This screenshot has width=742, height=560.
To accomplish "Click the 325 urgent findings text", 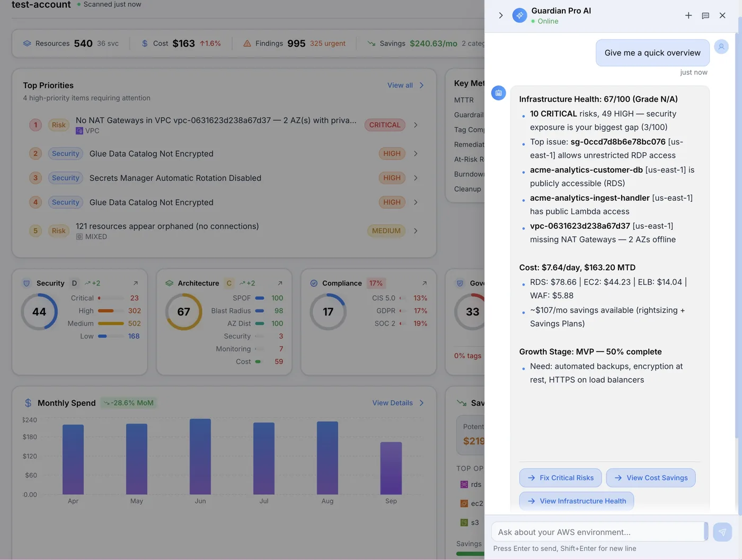I will coord(328,43).
